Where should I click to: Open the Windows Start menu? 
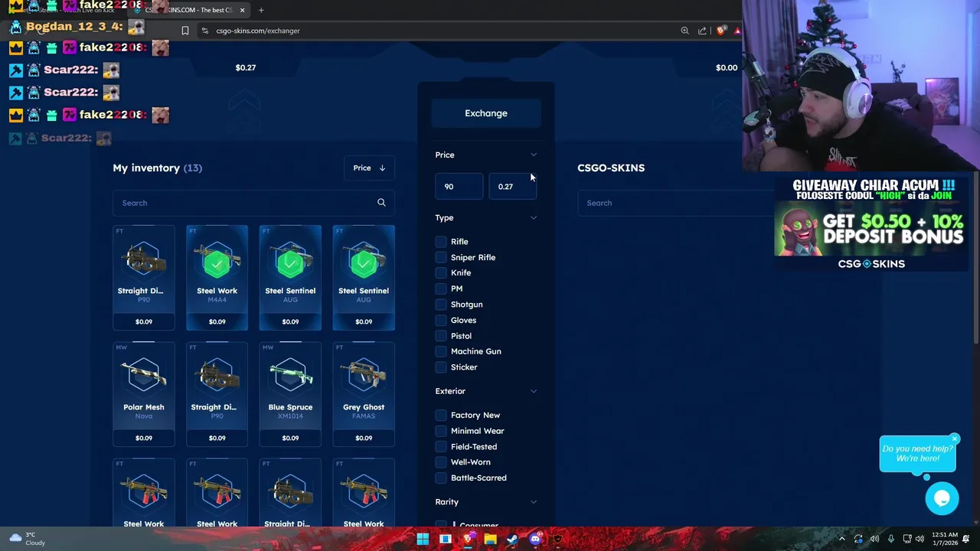click(423, 539)
